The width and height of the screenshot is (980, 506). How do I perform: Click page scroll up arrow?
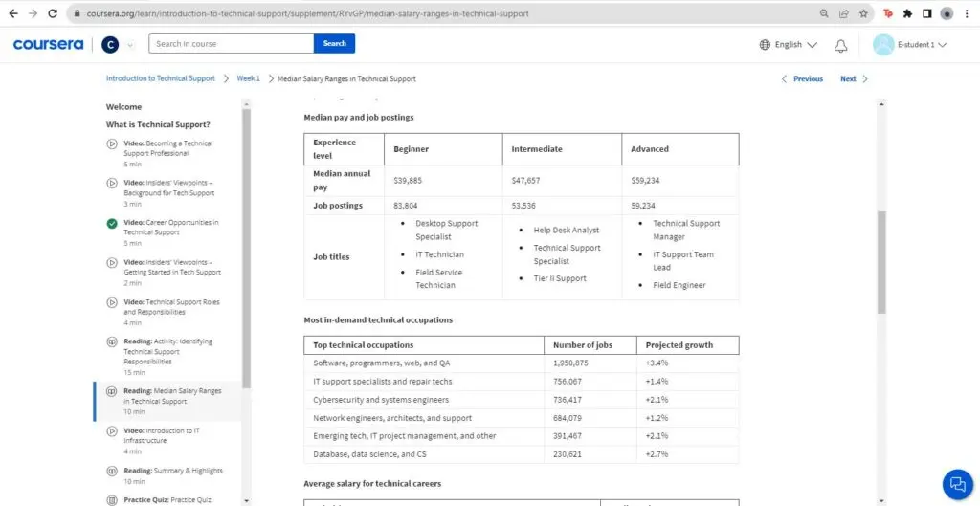(881, 103)
